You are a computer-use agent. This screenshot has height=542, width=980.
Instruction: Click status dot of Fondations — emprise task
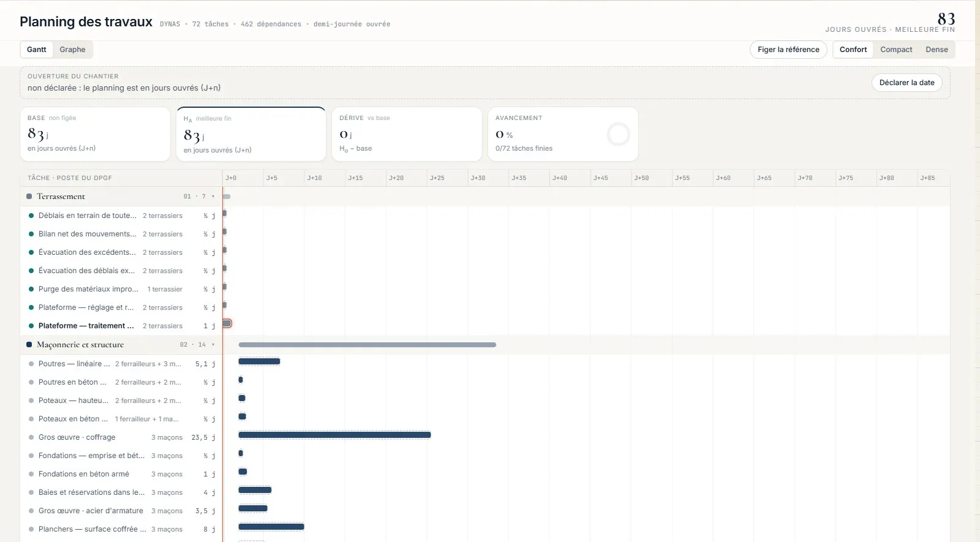[x=31, y=456]
